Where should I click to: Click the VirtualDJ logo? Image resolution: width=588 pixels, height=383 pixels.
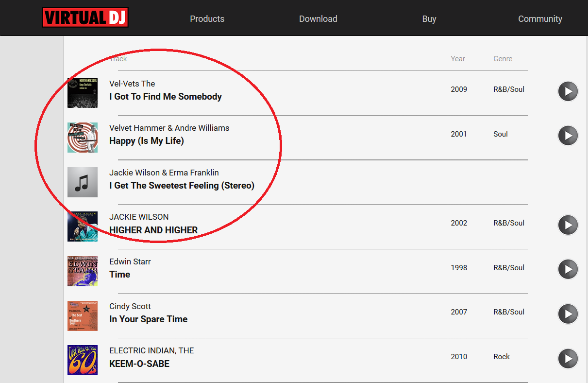pos(85,18)
